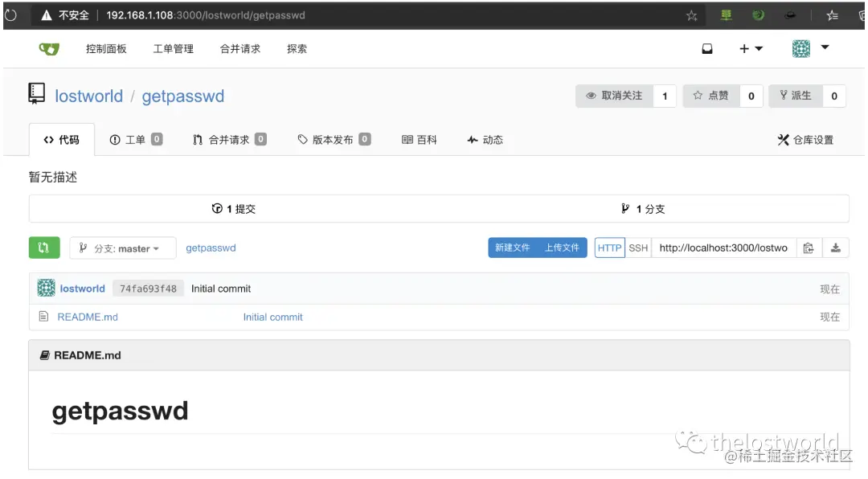The width and height of the screenshot is (868, 479).
Task: Click the 上传文件 upload file button
Action: tap(562, 248)
